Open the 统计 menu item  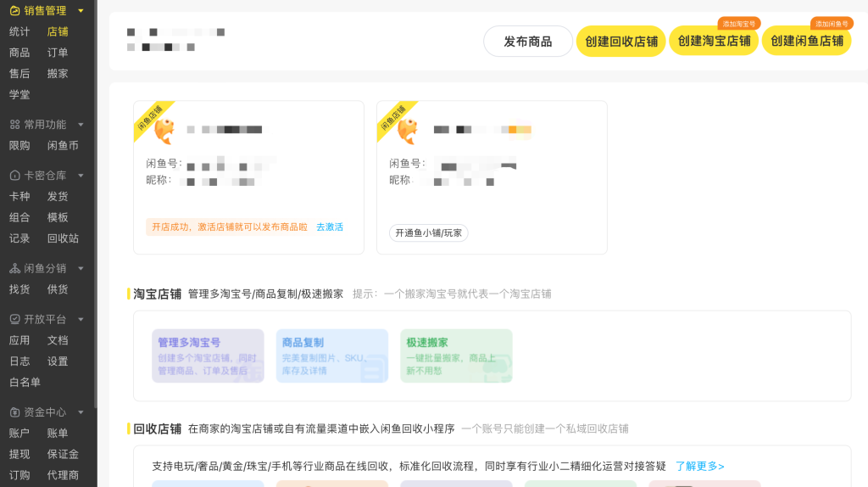[19, 31]
